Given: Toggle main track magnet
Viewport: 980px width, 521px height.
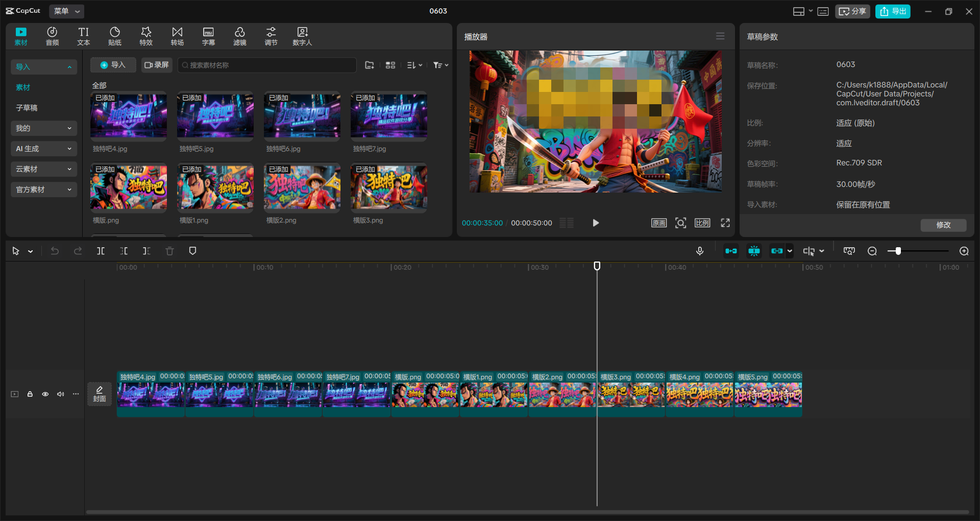Looking at the screenshot, I should pyautogui.click(x=731, y=251).
